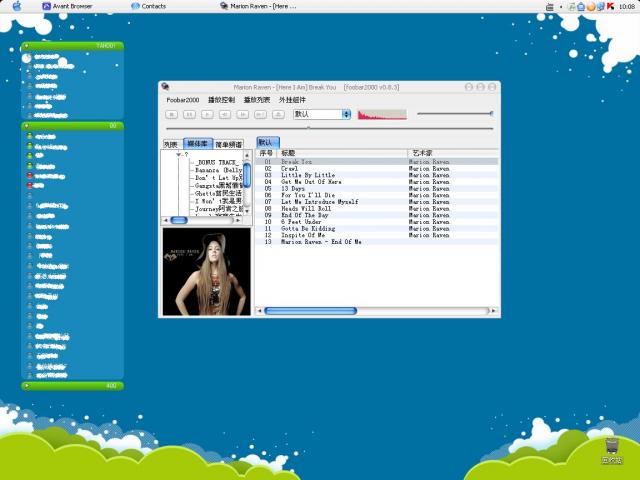The height and width of the screenshot is (480, 640).
Task: Select the I Won't tree item
Action: [219, 201]
